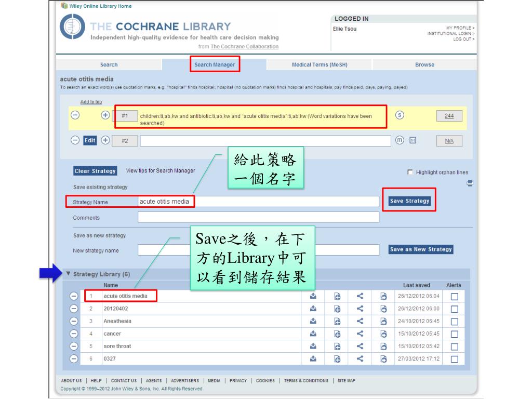Append the Anesthesia strategy icon
This screenshot has width=532, height=399.
(x=337, y=321)
